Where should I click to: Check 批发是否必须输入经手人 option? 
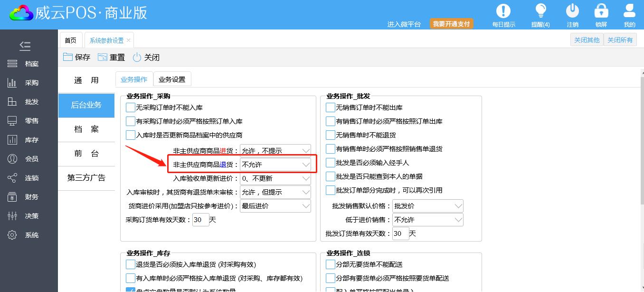pyautogui.click(x=331, y=163)
